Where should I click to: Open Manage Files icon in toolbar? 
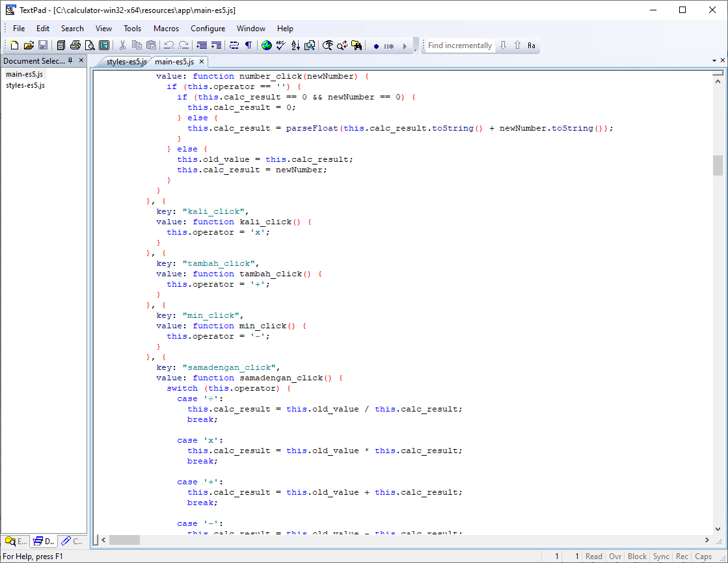coord(61,46)
